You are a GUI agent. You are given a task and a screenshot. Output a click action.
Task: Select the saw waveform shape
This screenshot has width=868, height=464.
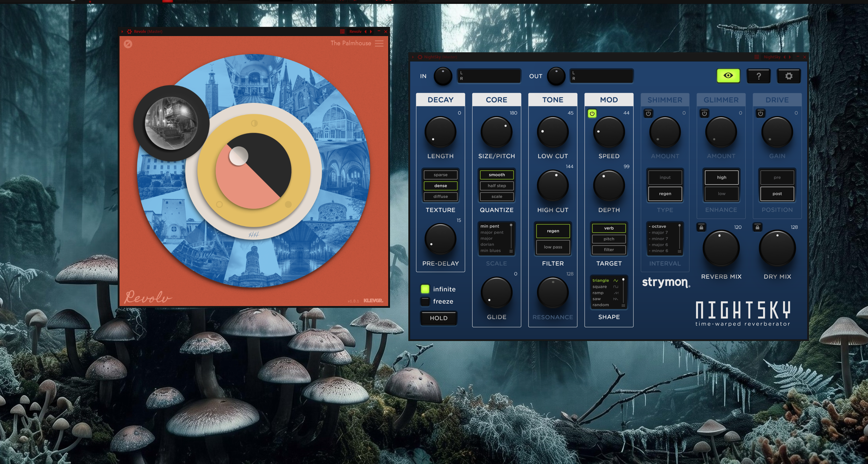click(605, 299)
